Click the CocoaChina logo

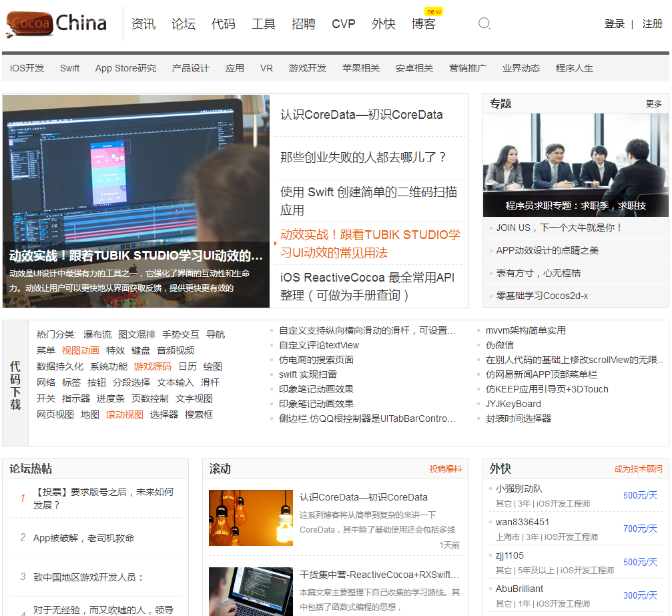pyautogui.click(x=57, y=24)
